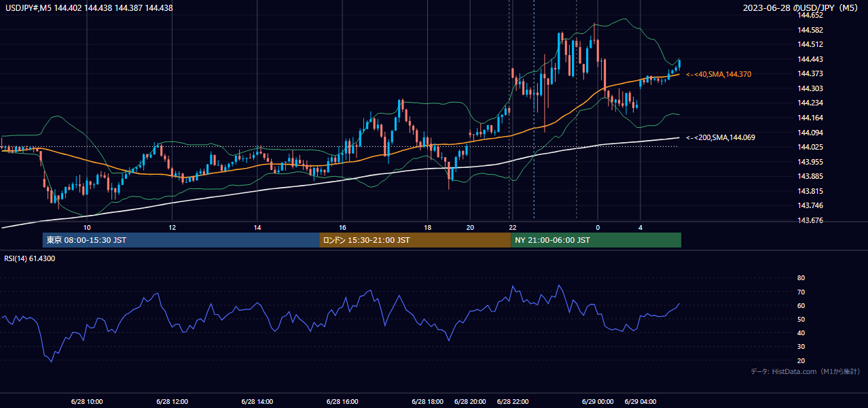Click price axis value 144.443
868x408 pixels.
(x=810, y=59)
